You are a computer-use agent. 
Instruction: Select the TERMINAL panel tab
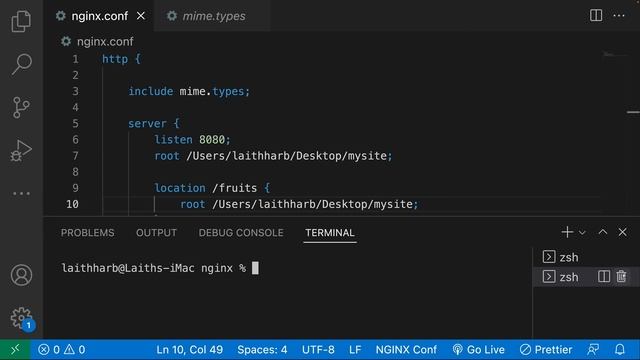click(330, 233)
